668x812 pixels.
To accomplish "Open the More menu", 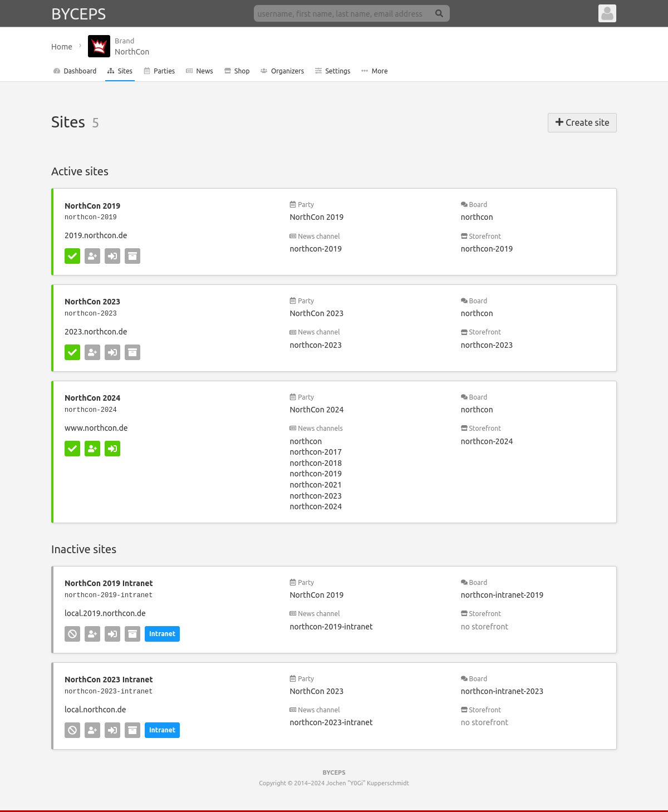I will 375,71.
